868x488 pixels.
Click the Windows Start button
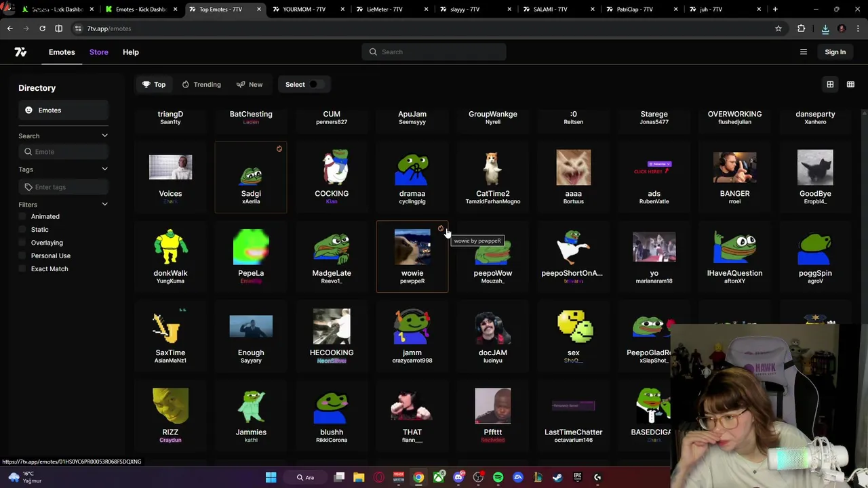click(x=271, y=477)
